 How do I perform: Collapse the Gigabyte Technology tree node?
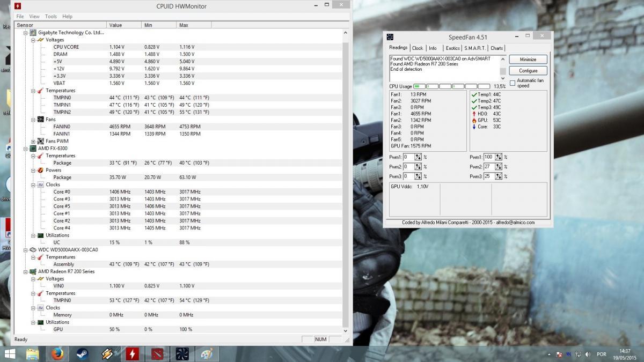pyautogui.click(x=25, y=33)
